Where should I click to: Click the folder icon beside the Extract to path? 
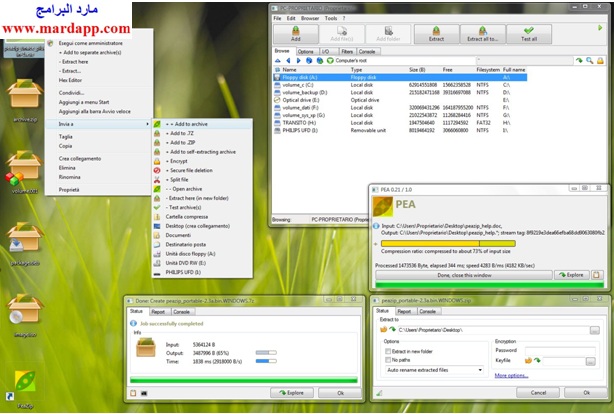click(x=384, y=330)
